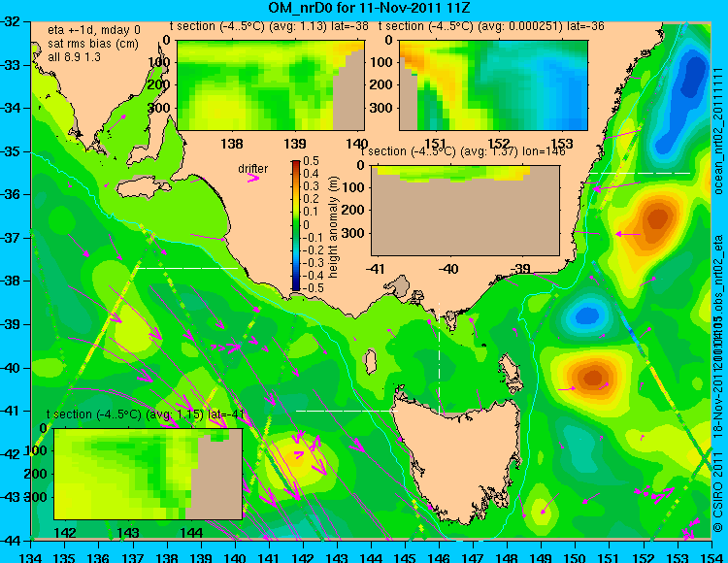Click the white dashed section line at -41 latitude
Screen dimensions: 728x563
click(347, 411)
